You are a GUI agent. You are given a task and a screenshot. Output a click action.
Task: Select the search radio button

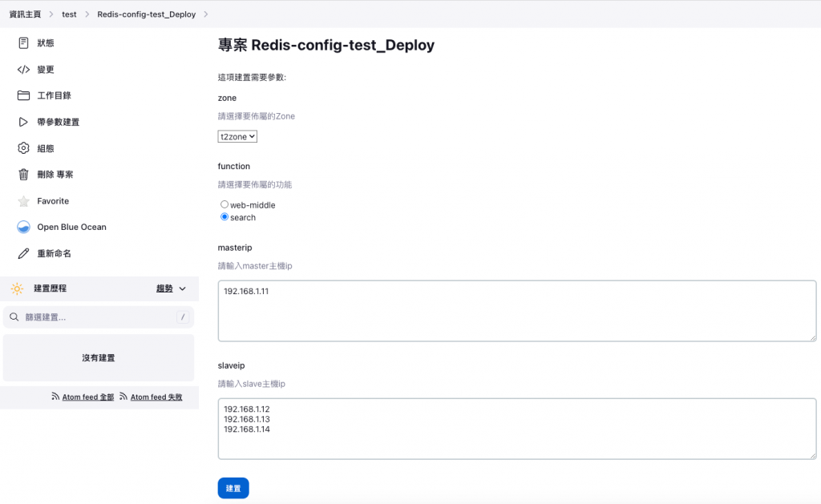(x=224, y=216)
